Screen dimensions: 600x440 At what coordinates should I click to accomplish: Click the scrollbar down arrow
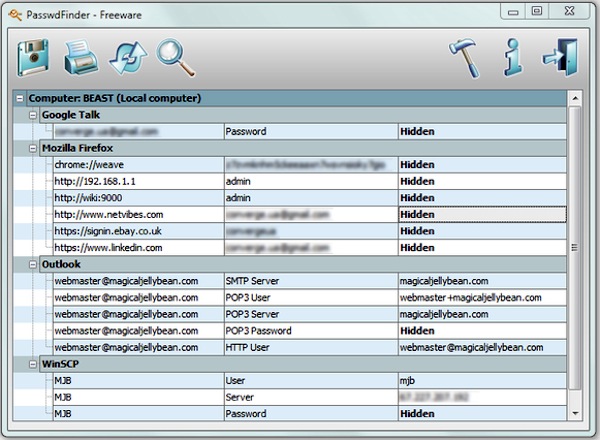tap(575, 413)
